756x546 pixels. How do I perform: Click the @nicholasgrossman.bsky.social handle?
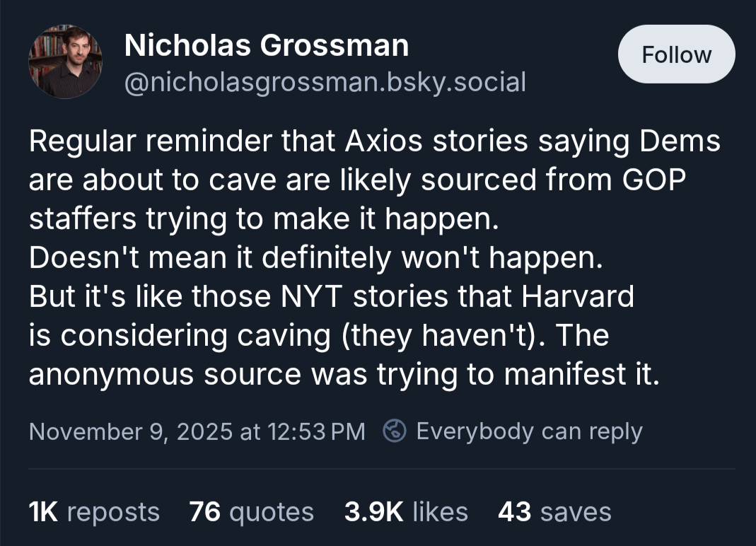325,82
